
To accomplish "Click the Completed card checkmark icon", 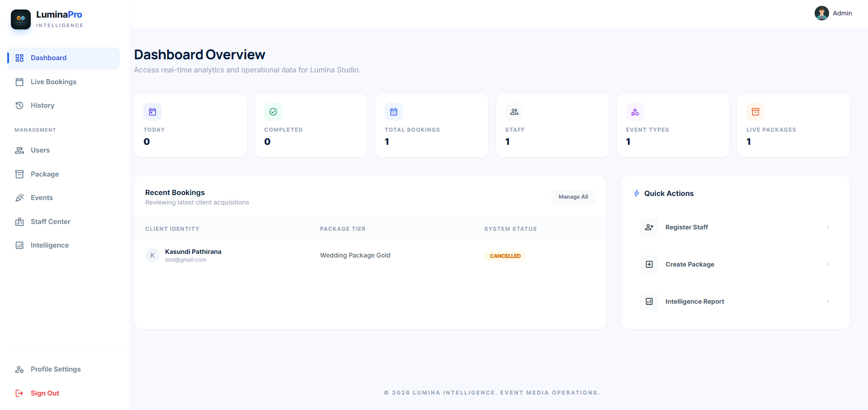I will pyautogui.click(x=273, y=112).
